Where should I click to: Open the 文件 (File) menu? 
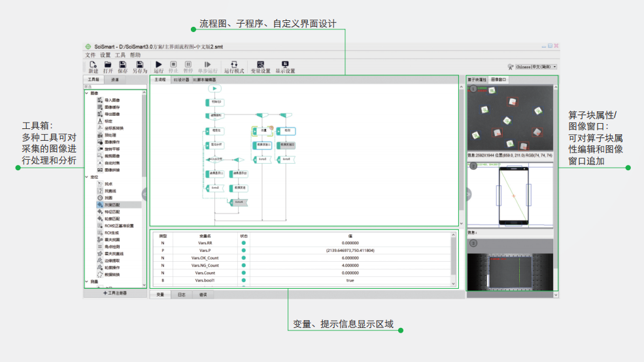[x=90, y=55]
